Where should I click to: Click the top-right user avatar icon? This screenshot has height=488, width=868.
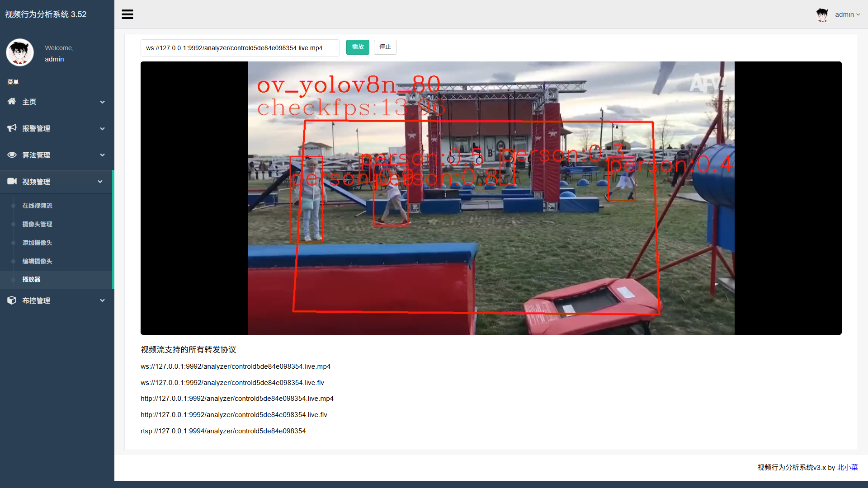click(822, 14)
